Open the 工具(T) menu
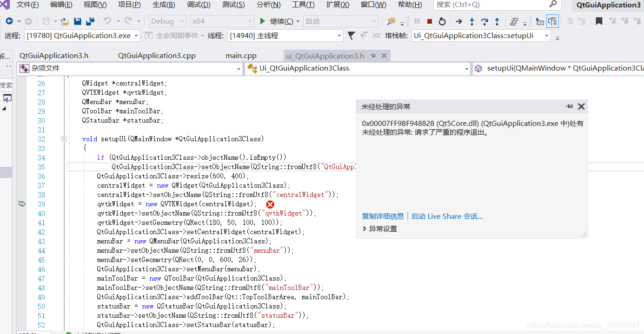Image resolution: width=644 pixels, height=334 pixels. 303,5
